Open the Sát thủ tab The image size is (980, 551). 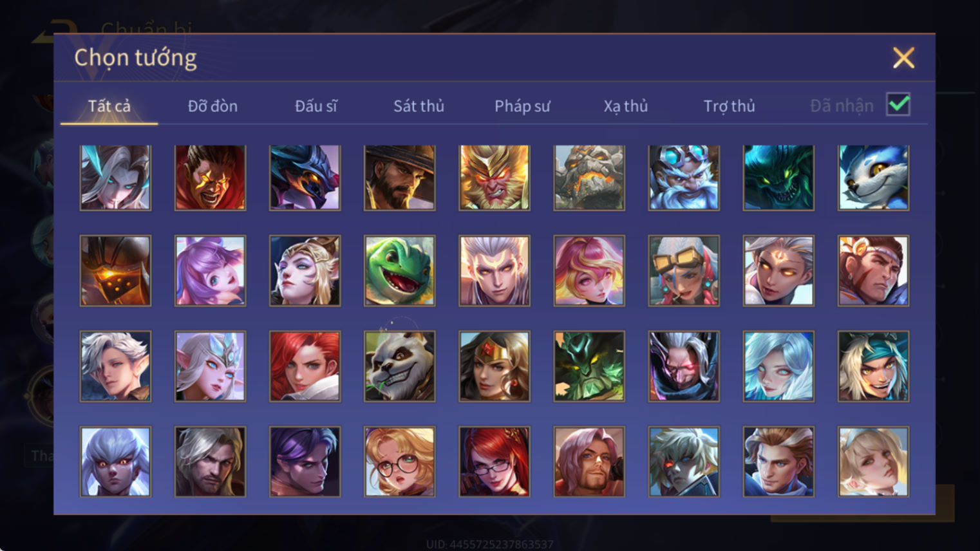point(419,106)
